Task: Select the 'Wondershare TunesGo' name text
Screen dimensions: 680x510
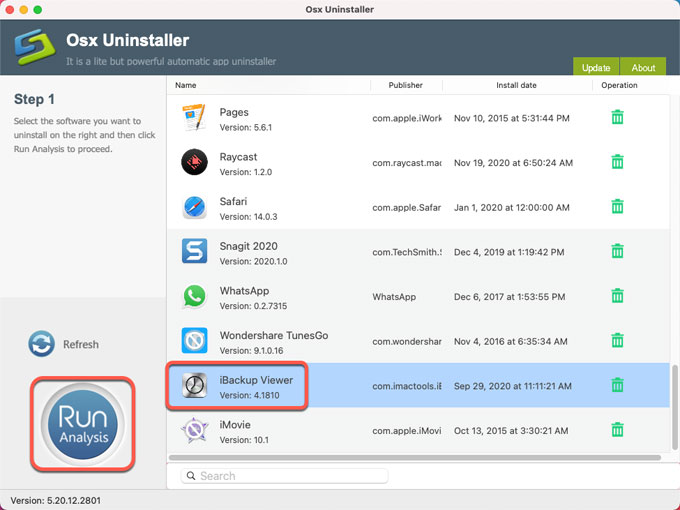Action: (274, 336)
